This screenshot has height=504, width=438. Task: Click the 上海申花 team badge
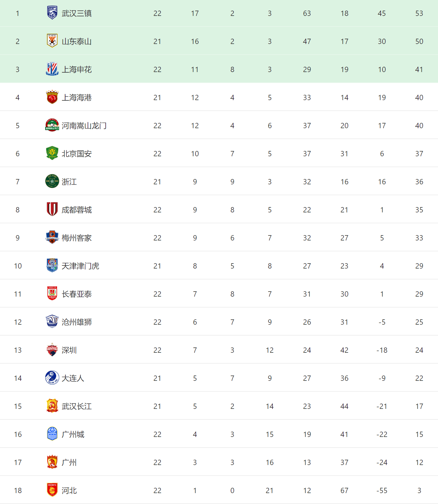(52, 69)
